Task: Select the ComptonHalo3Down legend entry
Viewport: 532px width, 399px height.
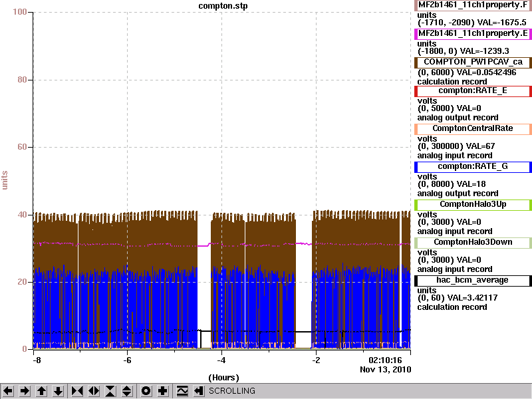Action: pyautogui.click(x=473, y=243)
